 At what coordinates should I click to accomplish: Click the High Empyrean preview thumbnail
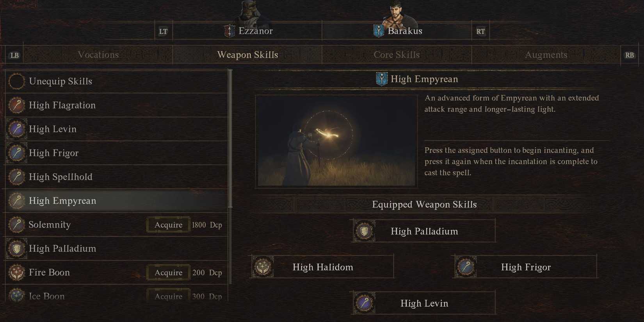click(336, 141)
